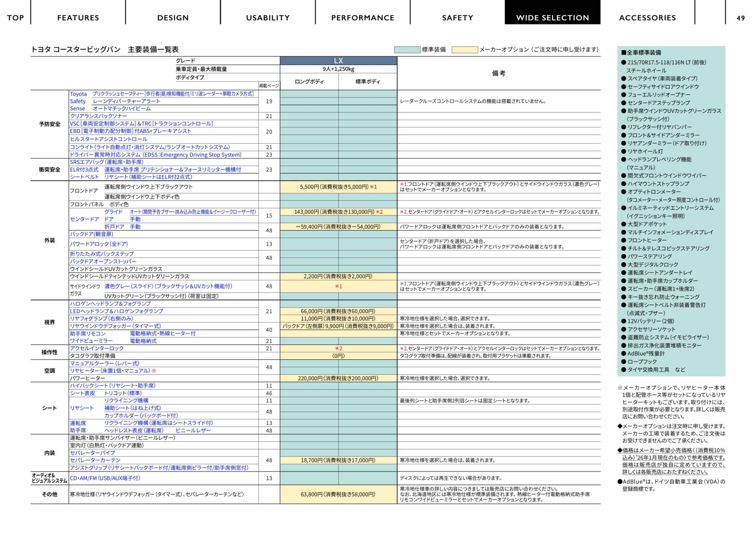Open the クリアランスバックソナー link
756x535 pixels.
pos(98,116)
